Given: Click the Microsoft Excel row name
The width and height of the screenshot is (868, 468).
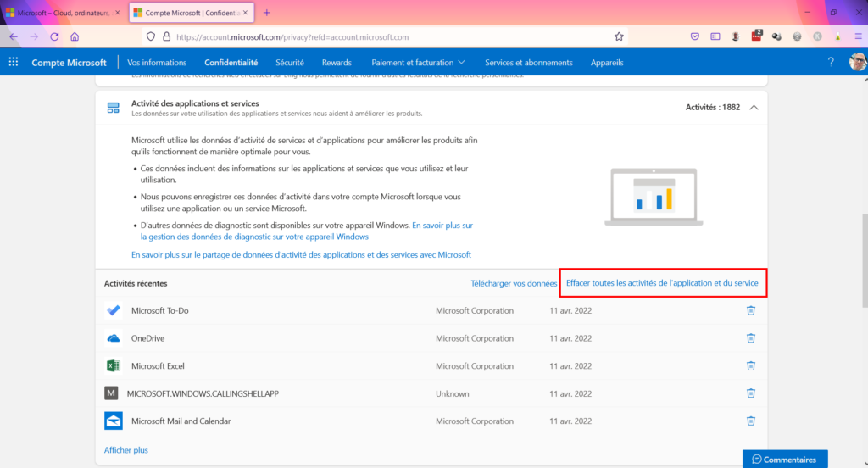Looking at the screenshot, I should (x=158, y=366).
